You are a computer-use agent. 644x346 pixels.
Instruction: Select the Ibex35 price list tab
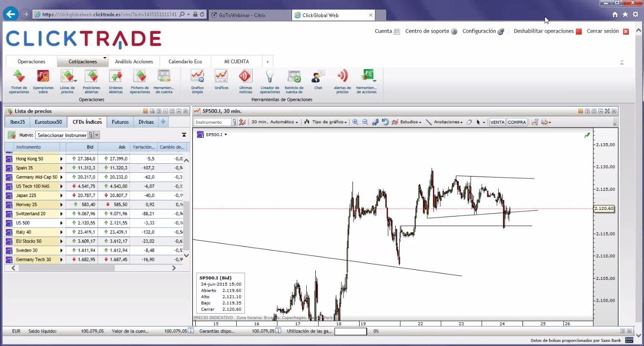click(x=18, y=122)
